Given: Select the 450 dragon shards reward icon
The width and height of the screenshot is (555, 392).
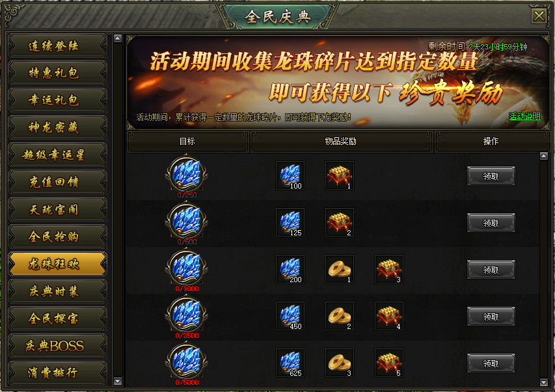Looking at the screenshot, I should pos(290,316).
